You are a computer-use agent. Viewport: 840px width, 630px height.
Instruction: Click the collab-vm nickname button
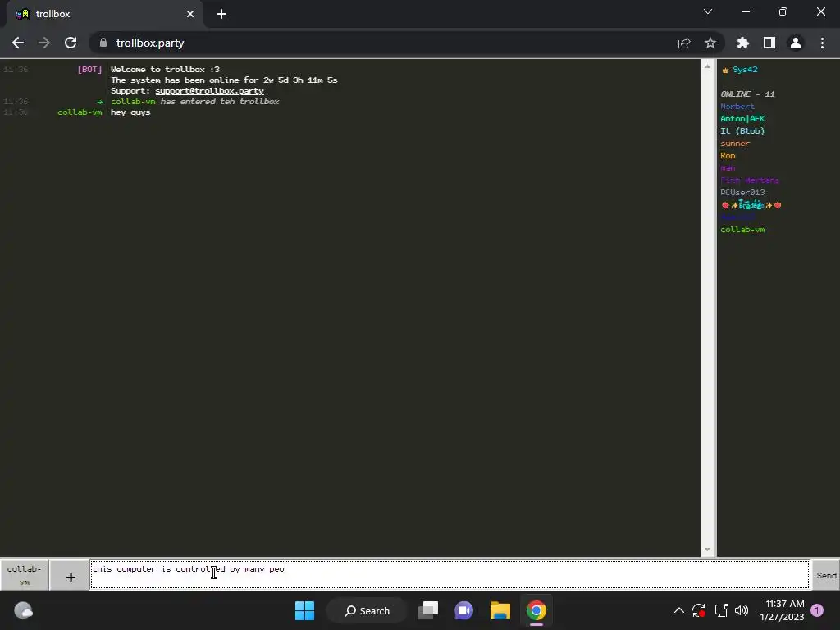pos(24,575)
